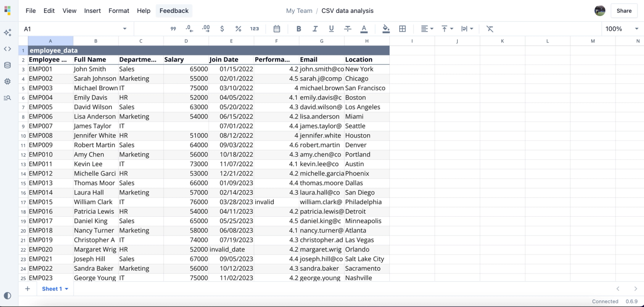Viewport: 644px width, 307px height.
Task: Apply currency format with the dollar icon
Action: [222, 29]
